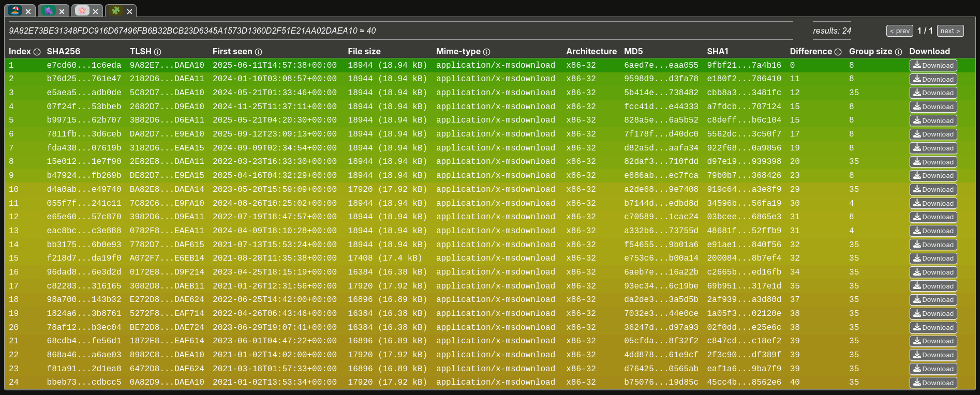Click the Architecture column header

591,52
